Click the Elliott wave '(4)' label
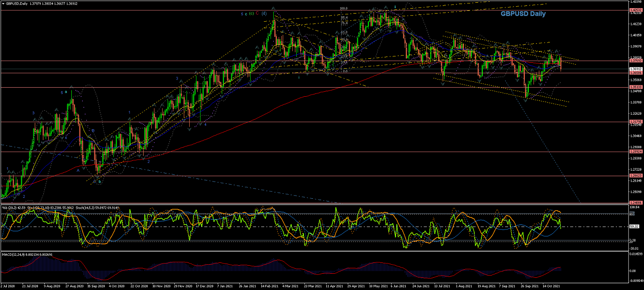Image resolution: width=644 pixels, height=290 pixels. (x=264, y=14)
